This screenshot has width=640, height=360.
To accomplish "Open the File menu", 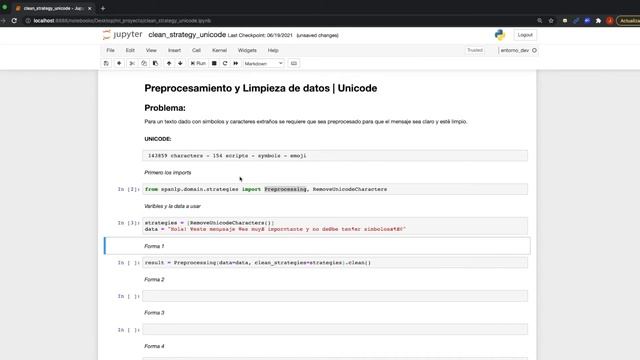I will (110, 50).
